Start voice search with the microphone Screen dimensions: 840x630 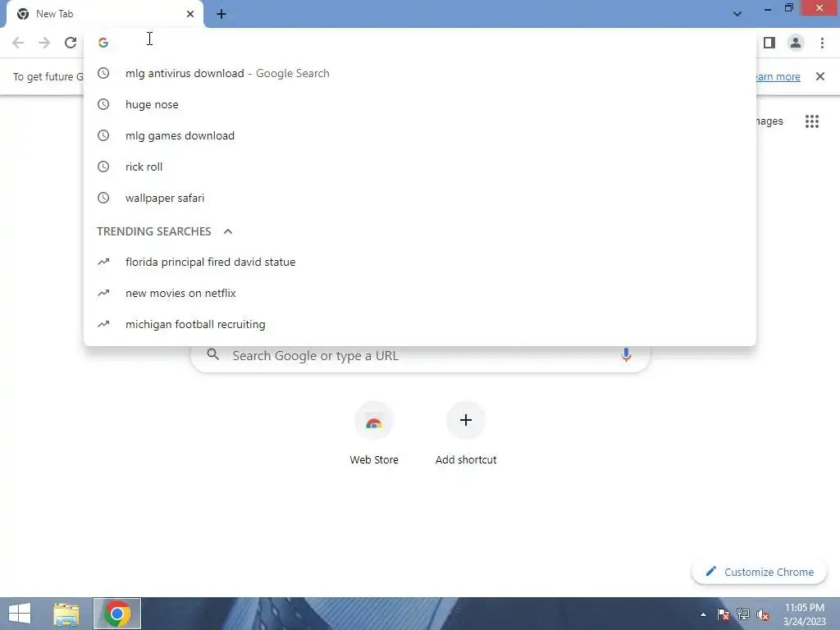click(626, 354)
